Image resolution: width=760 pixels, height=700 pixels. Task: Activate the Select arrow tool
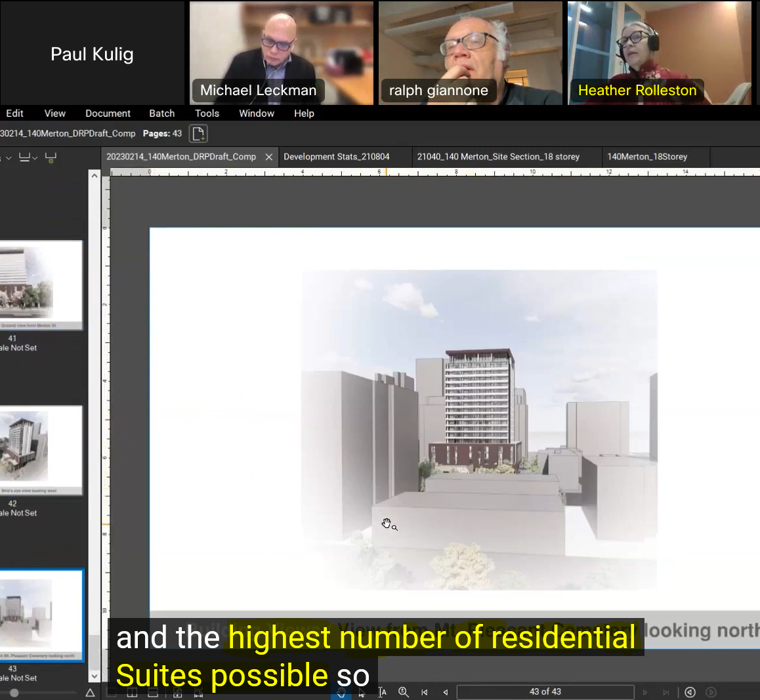[x=362, y=693]
